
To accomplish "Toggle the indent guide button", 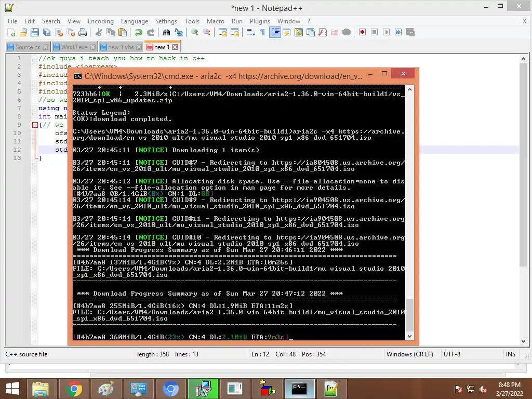I will pos(275,32).
